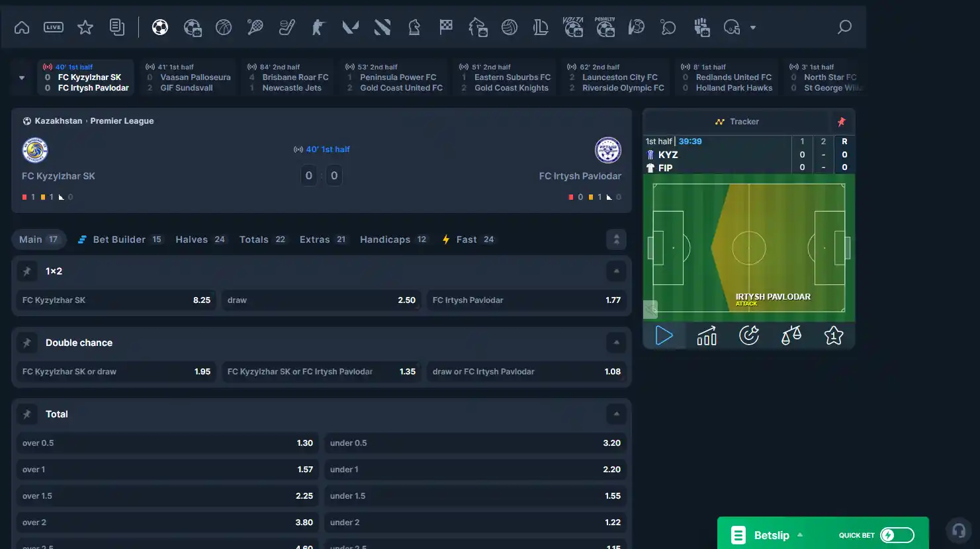This screenshot has height=549, width=980.
Task: Open statistics bar chart icon in tracker
Action: [x=707, y=335]
